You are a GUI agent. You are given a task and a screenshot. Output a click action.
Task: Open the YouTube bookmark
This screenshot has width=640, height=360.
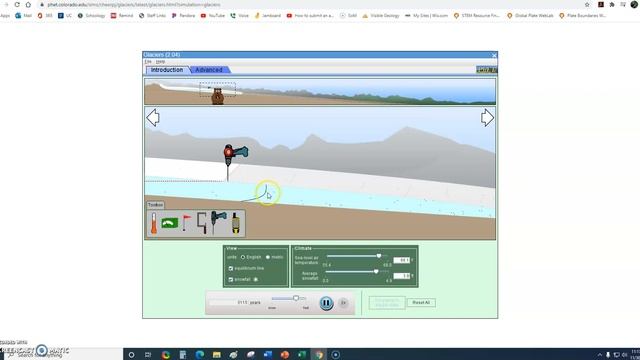click(213, 16)
